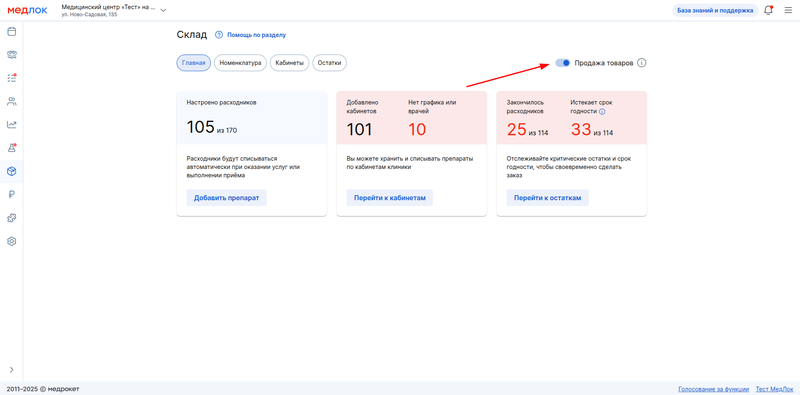Switch to the Остатки tab
Screen dimensions: 800x395
click(330, 63)
